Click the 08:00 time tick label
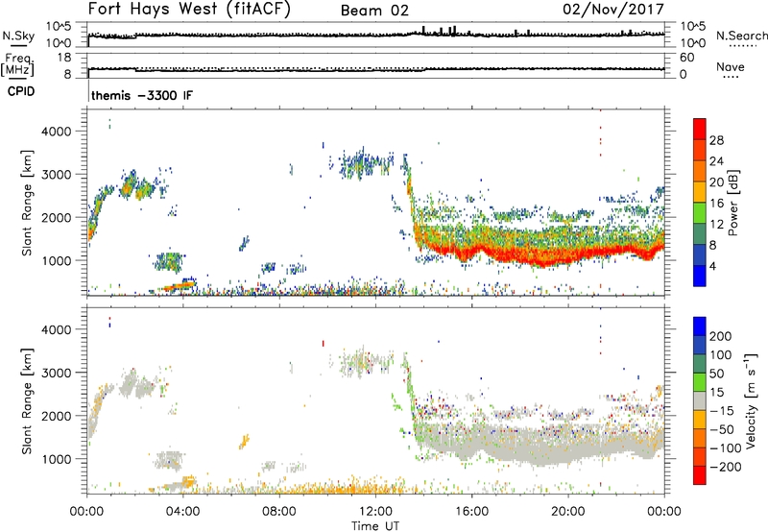768x532 pixels. 279,512
